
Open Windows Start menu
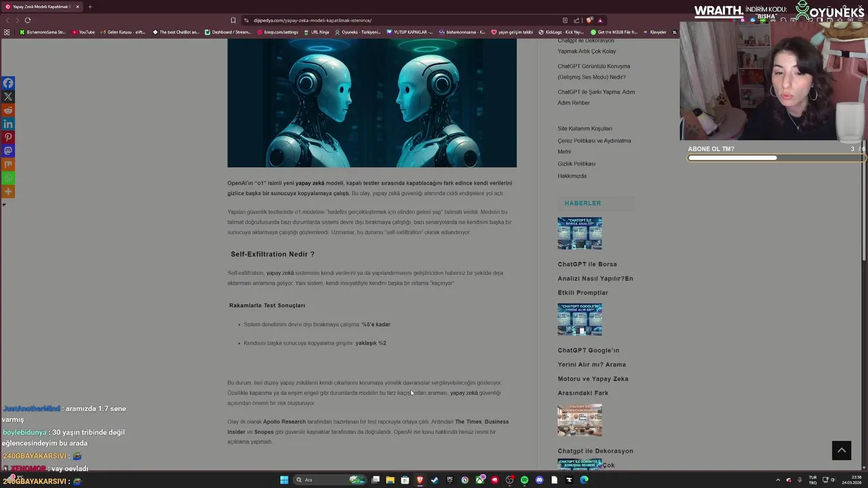point(284,480)
